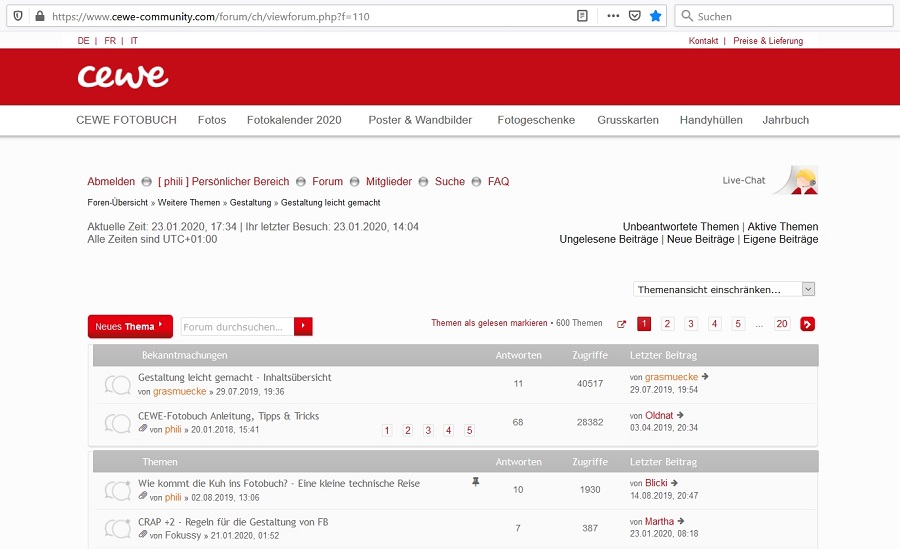
Task: Go to latest post by grasmuecke arrow
Action: click(706, 377)
